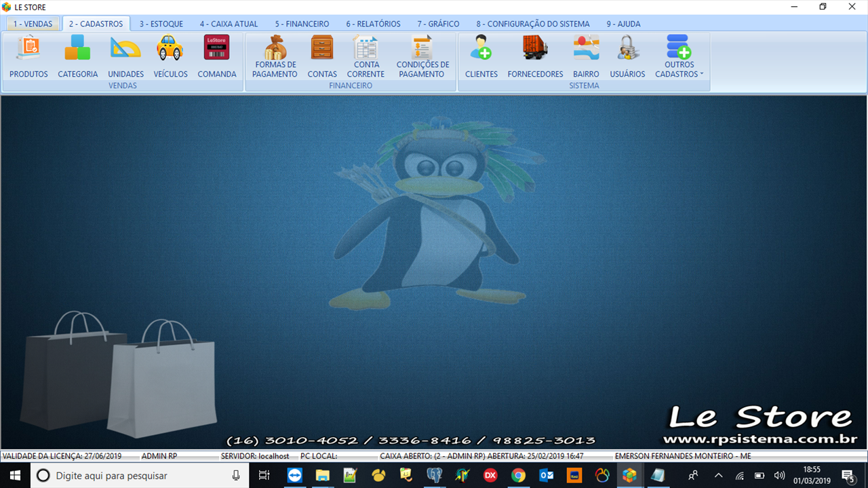
Task: Open Task View on the taskbar
Action: [x=264, y=475]
